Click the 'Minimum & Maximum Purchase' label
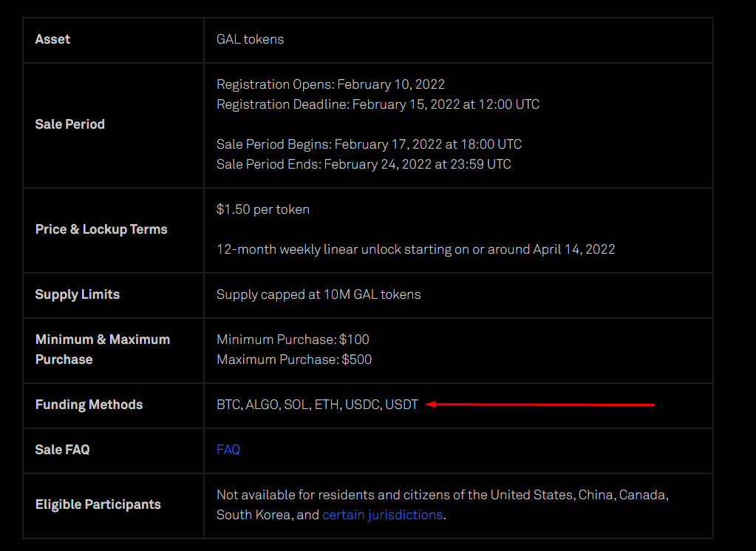 click(x=103, y=349)
